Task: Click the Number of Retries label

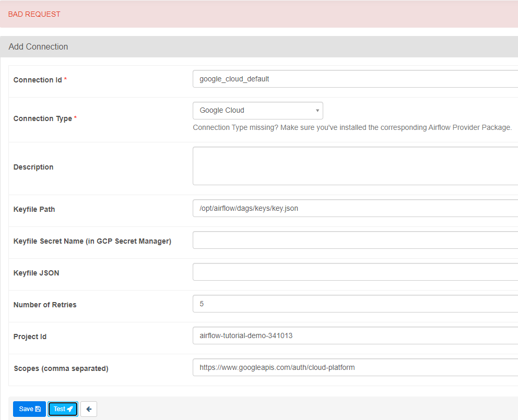Action: click(x=45, y=305)
